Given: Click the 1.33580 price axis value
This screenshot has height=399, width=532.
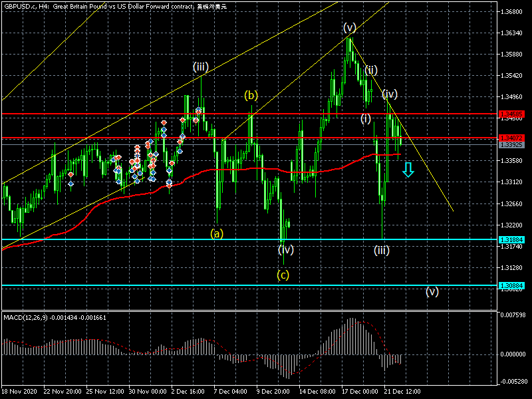Looking at the screenshot, I should pos(511,161).
